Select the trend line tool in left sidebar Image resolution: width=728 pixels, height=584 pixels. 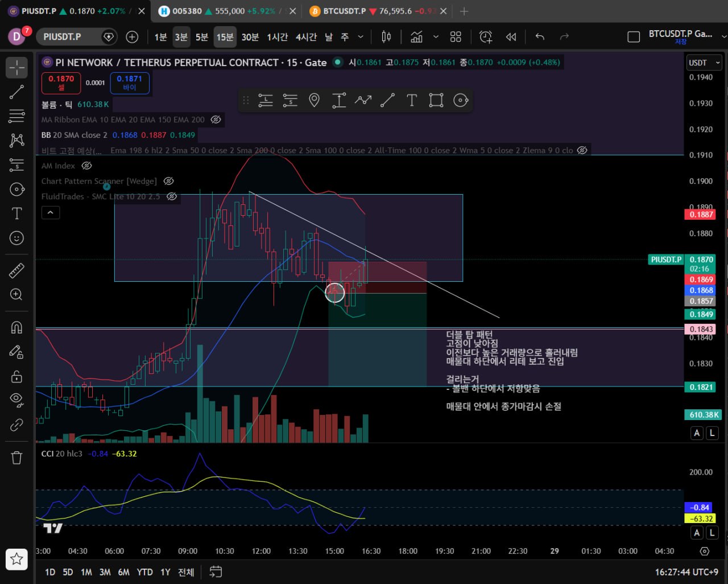(x=16, y=92)
